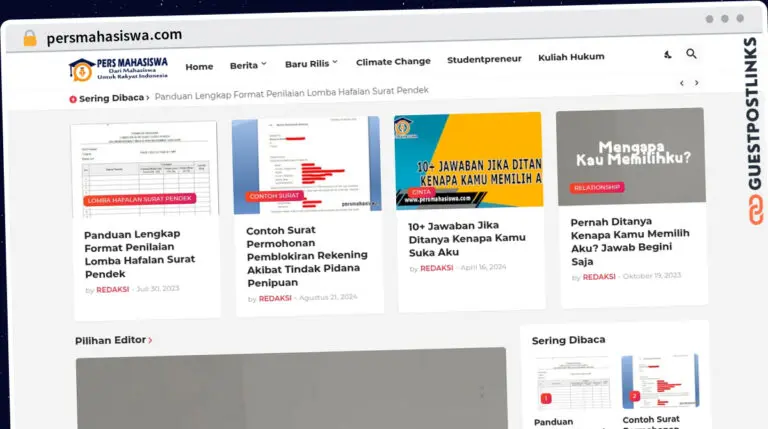Click the date Oktober 19, 2023
Screen dimensions: 768x429
tap(652, 276)
